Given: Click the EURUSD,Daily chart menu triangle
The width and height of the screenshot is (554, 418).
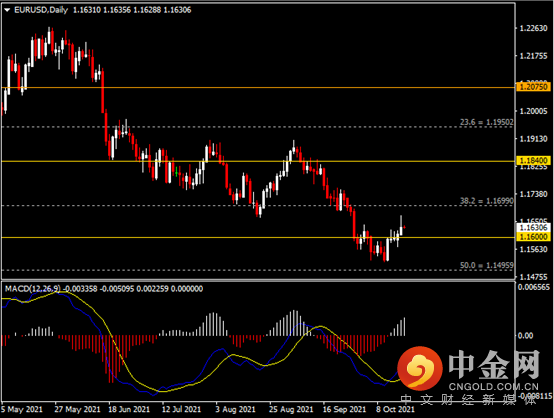Looking at the screenshot, I should pos(7,10).
